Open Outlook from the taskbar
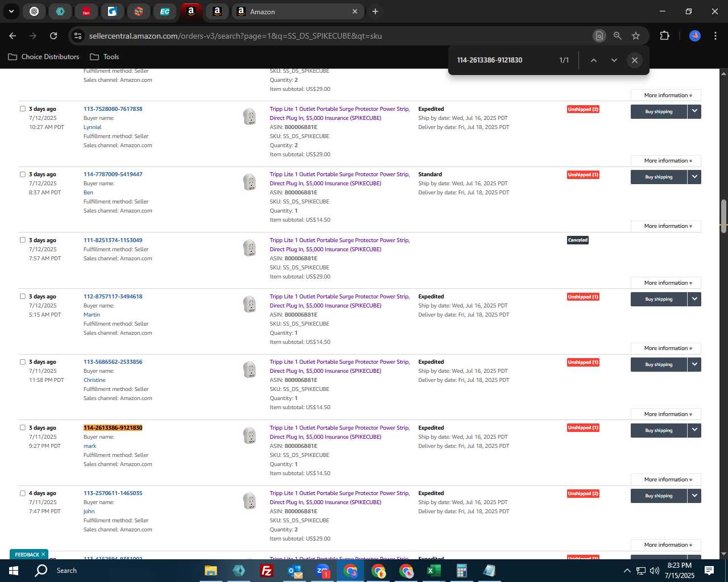Viewport: 728px width, 582px height. (x=295, y=571)
